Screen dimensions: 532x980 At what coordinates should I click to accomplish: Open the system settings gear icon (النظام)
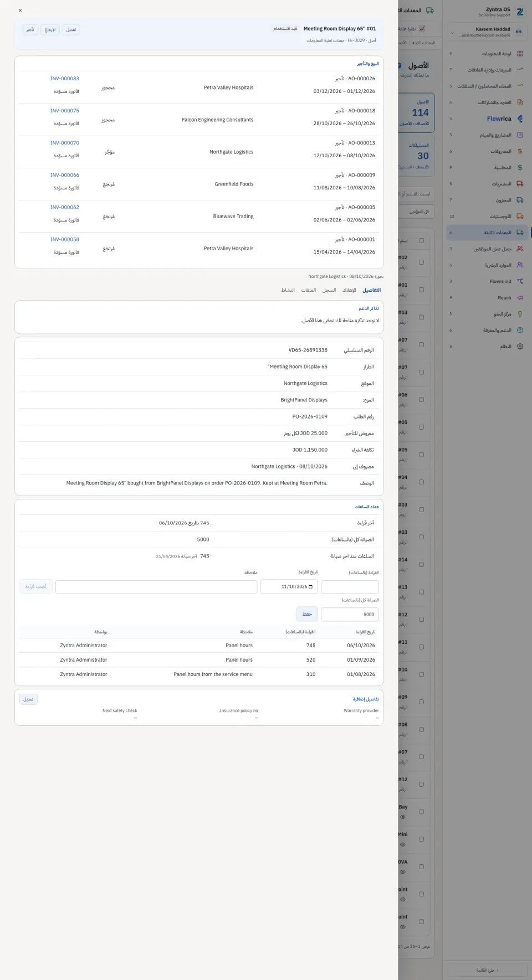click(520, 347)
